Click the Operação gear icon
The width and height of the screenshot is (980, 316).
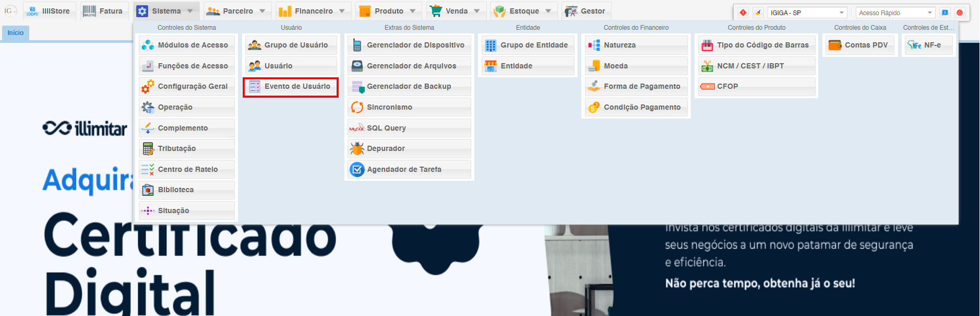(x=148, y=107)
